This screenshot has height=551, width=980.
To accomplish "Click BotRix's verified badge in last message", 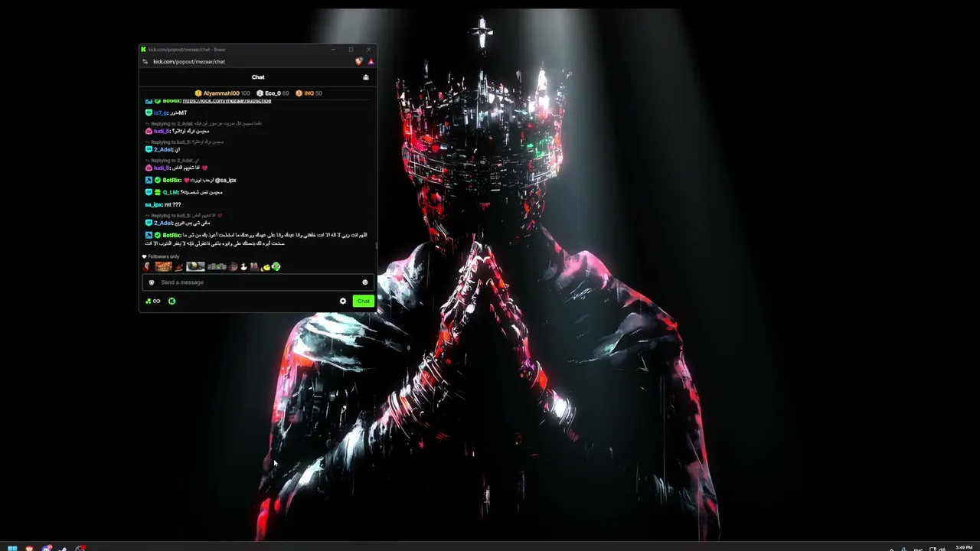I will [x=158, y=235].
